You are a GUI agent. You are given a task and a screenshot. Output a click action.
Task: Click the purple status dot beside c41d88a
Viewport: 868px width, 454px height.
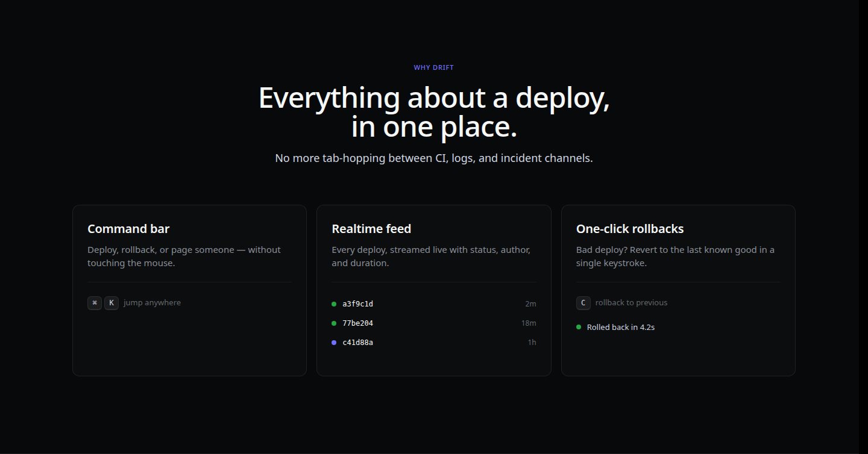pyautogui.click(x=334, y=343)
